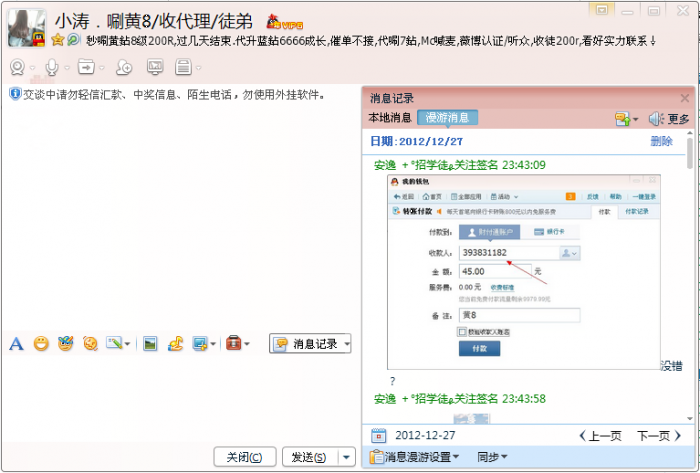Expand red toolbox dropdown arrow
This screenshot has width=700, height=473.
(247, 344)
